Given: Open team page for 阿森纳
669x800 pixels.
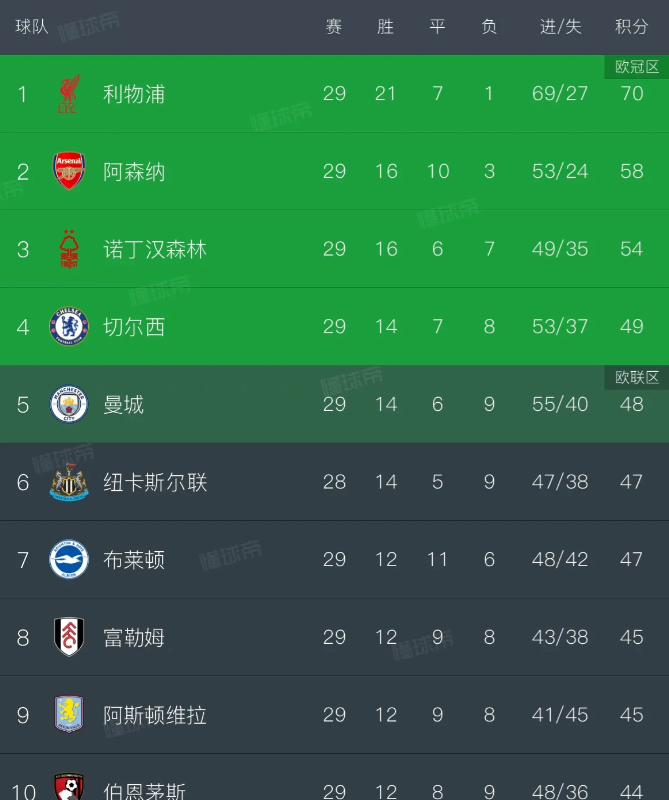Looking at the screenshot, I should [x=134, y=172].
